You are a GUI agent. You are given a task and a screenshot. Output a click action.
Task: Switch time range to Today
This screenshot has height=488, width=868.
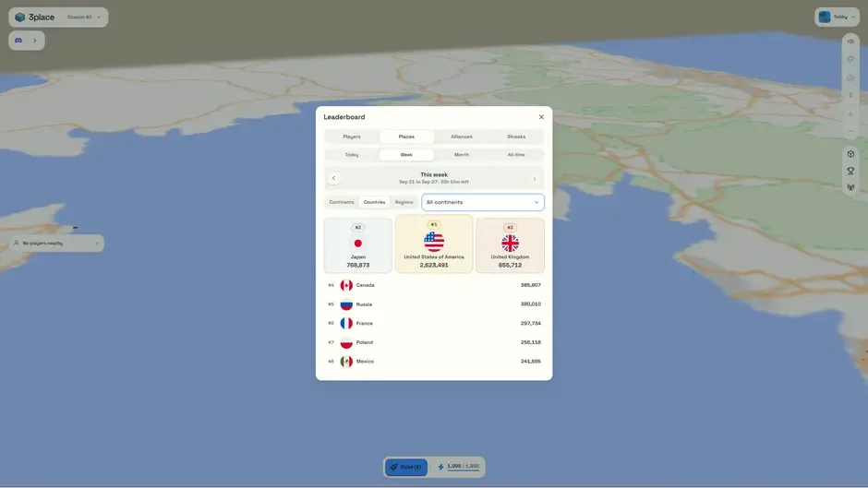pos(352,155)
